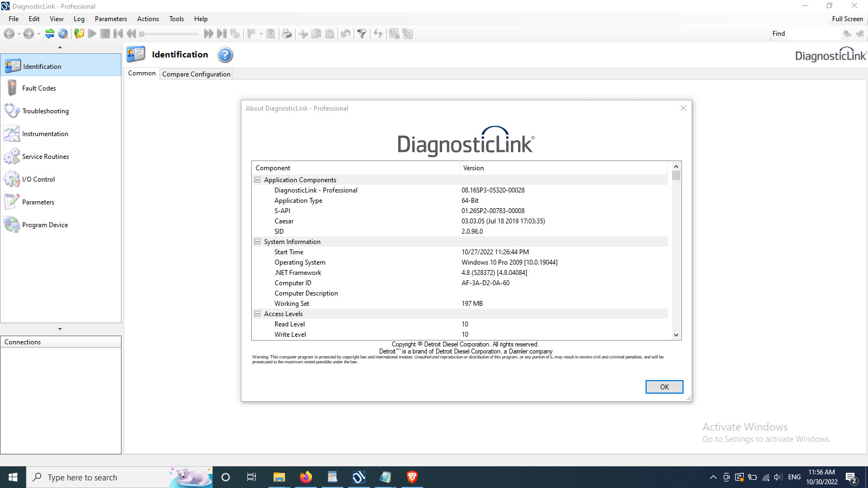Click the Full Screen button

(x=847, y=18)
